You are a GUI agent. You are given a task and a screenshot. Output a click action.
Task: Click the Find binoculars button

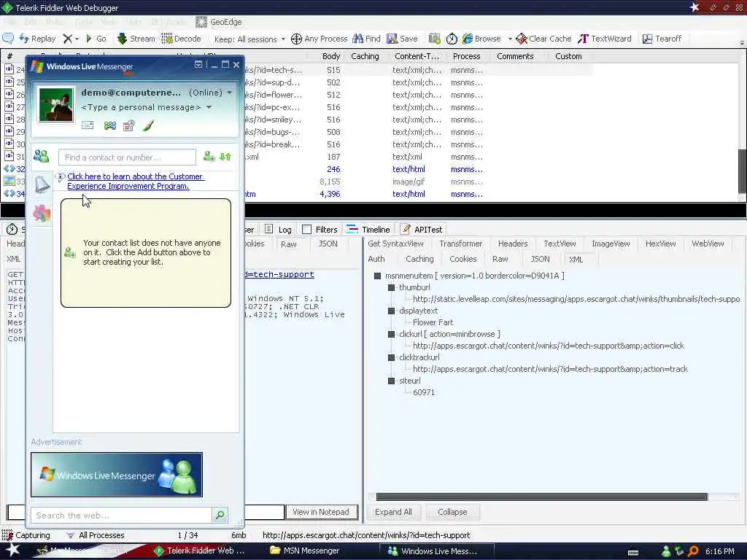pos(366,39)
